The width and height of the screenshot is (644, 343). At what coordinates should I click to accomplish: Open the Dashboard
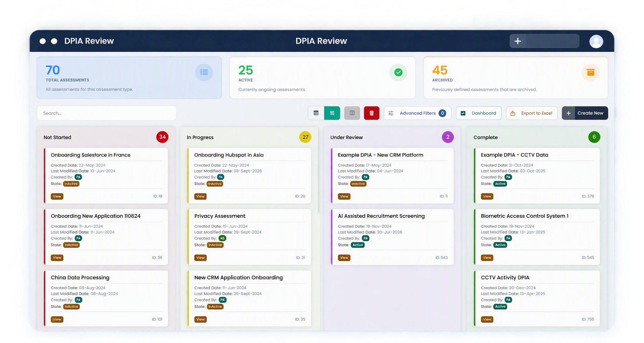point(479,113)
